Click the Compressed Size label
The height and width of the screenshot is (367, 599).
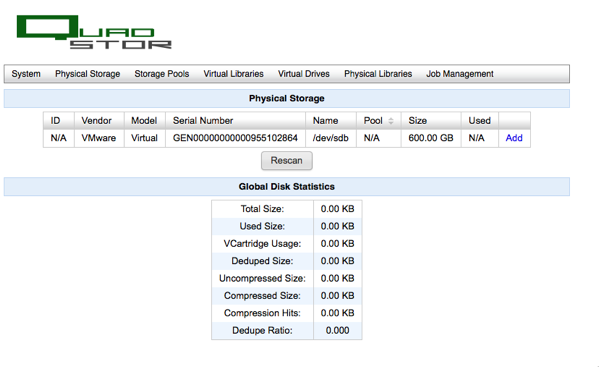coord(262,296)
